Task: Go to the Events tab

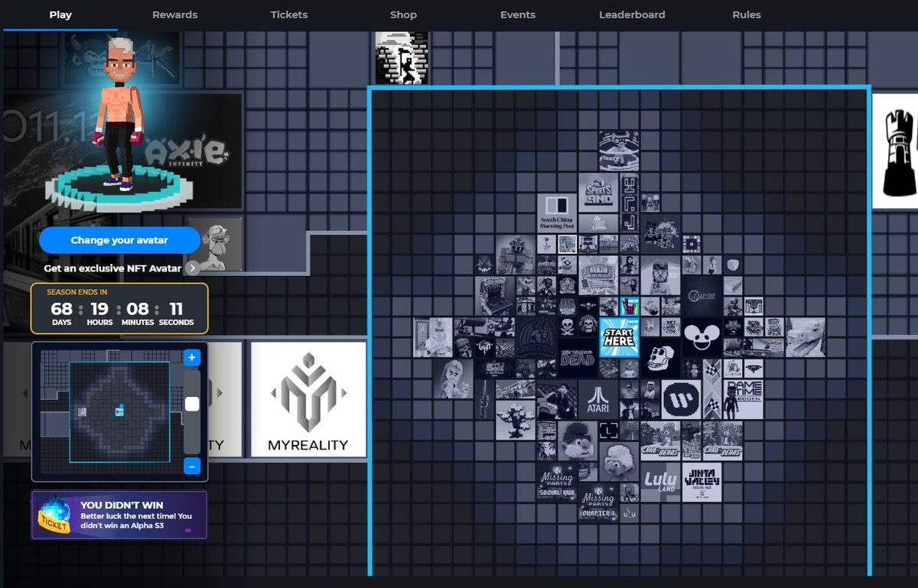Action: coord(518,15)
